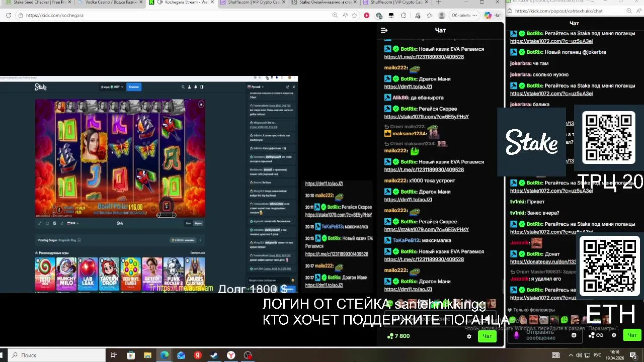Open notifications bell in streamed Stake header
Image resolution: width=644 pixels, height=362 pixels.
point(196,87)
